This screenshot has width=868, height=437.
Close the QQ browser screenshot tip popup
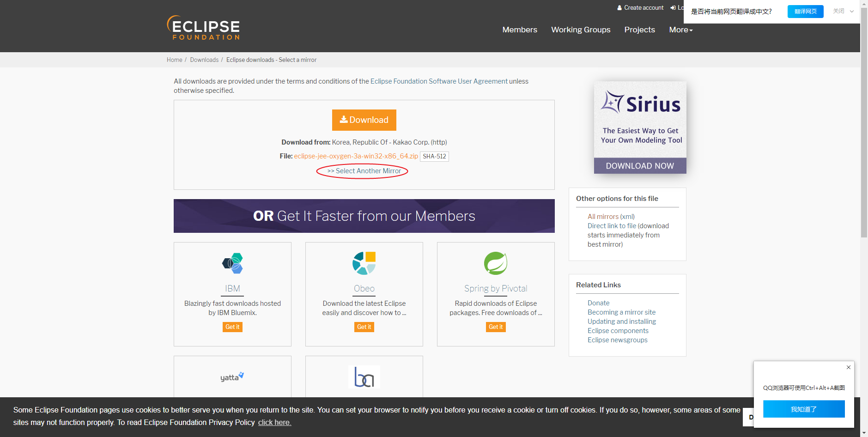tap(849, 367)
